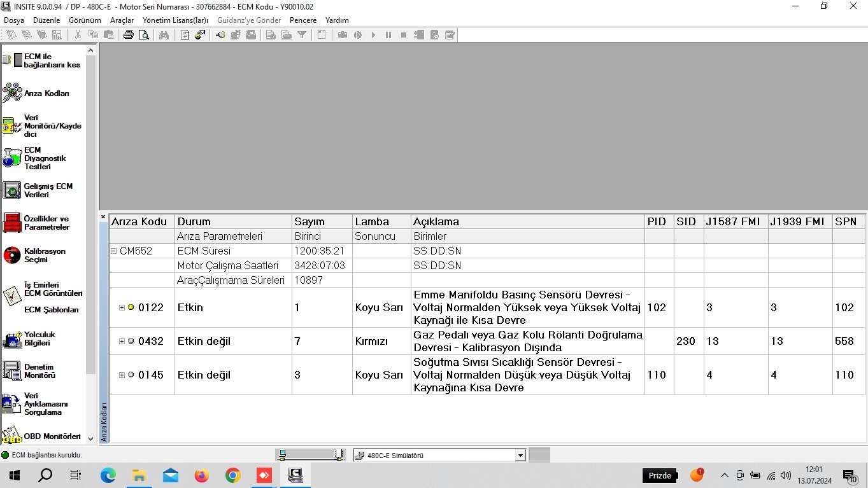
Task: Click the Print Preview toolbar icon
Action: coord(144,35)
